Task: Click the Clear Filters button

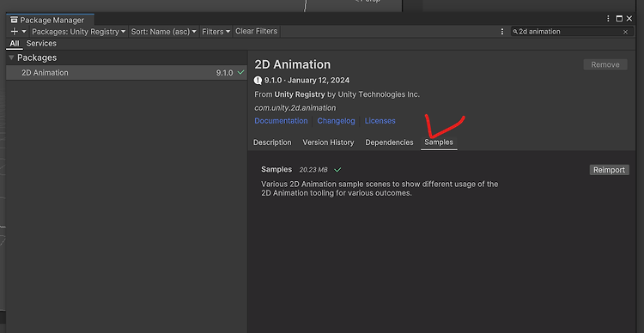Action: 256,31
